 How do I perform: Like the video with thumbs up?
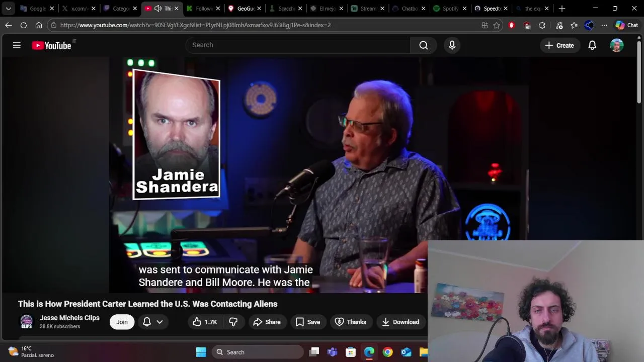(205, 322)
